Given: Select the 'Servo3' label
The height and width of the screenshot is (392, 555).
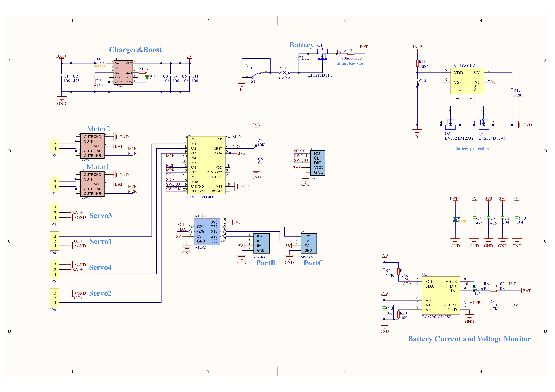Looking at the screenshot, I should pyautogui.click(x=101, y=215).
